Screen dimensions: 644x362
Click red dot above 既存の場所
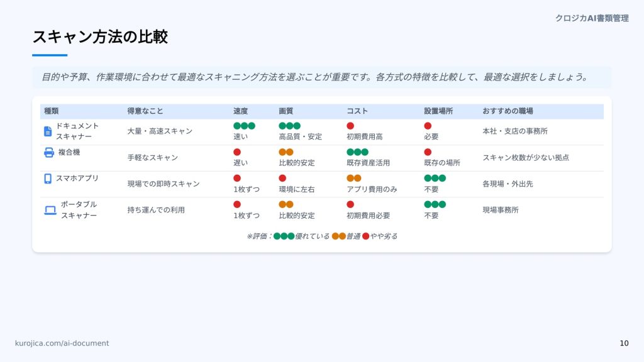(x=428, y=152)
